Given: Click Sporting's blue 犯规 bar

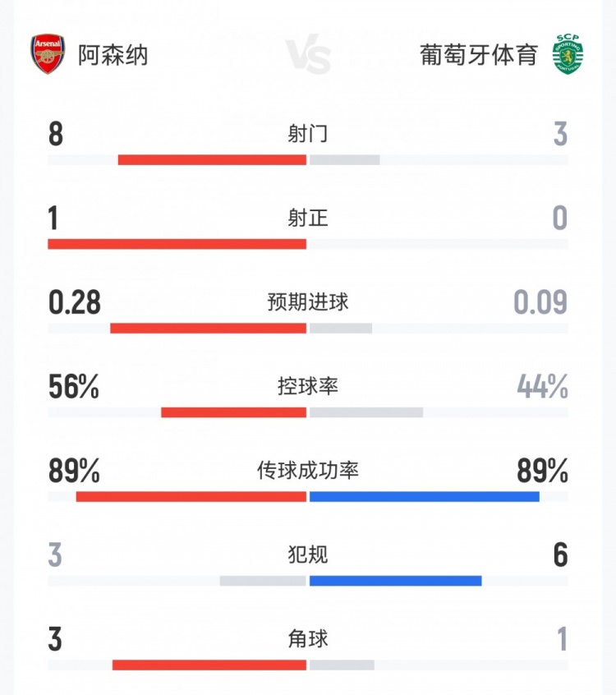Looking at the screenshot, I should pyautogui.click(x=395, y=581).
